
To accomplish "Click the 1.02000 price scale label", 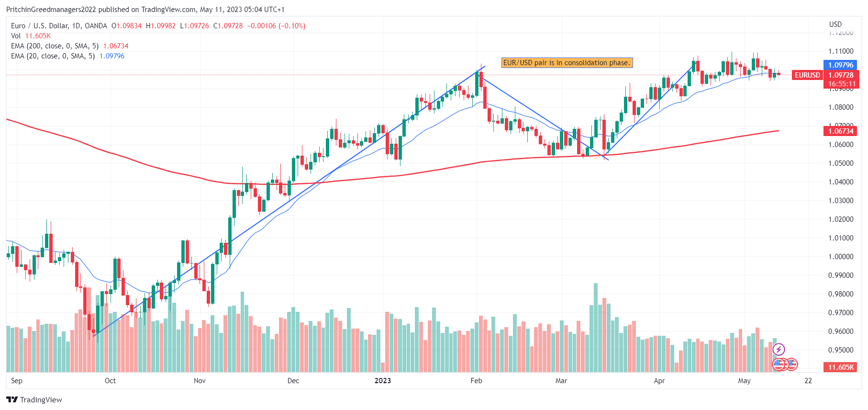I will [x=841, y=219].
